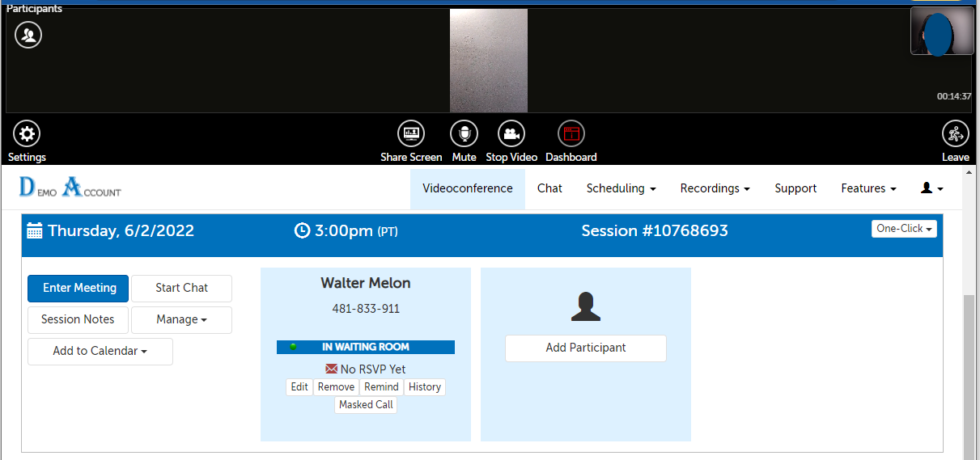
Task: Click the person silhouette above Add Participant
Action: (x=585, y=307)
